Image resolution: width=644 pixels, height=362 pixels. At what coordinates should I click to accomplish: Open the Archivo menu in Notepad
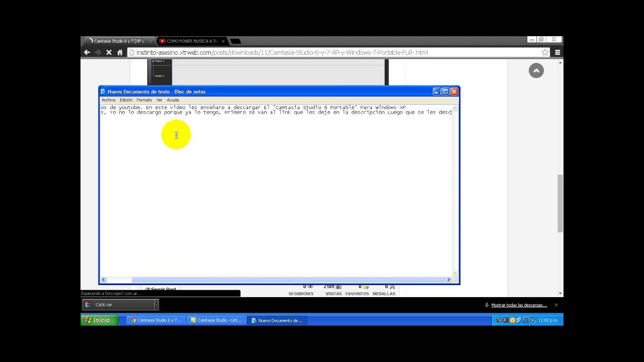pos(108,100)
